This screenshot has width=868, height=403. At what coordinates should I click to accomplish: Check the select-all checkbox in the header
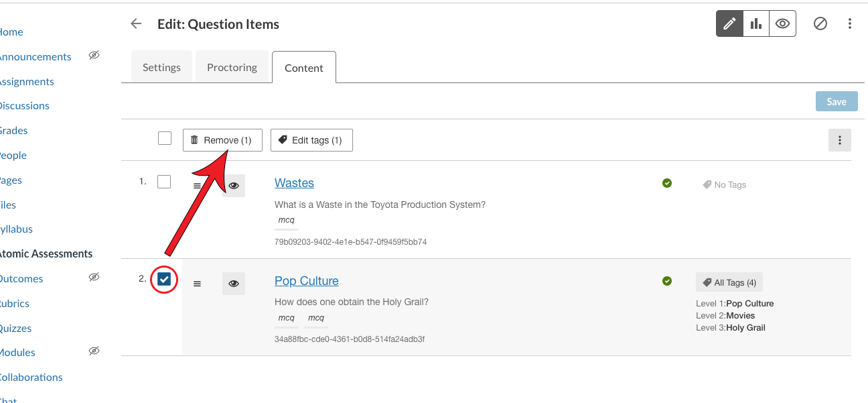pyautogui.click(x=164, y=137)
